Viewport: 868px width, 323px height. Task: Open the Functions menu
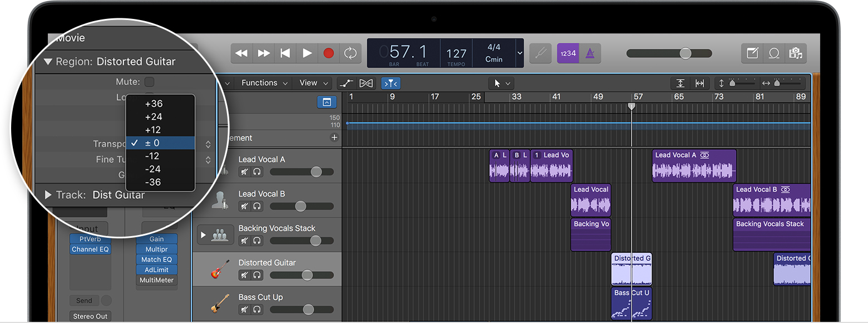point(264,83)
